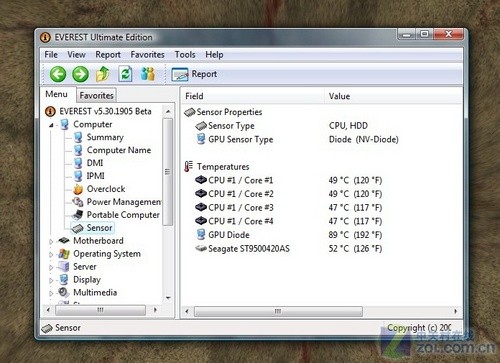
Task: Select Motherboard in the tree
Action: click(98, 241)
